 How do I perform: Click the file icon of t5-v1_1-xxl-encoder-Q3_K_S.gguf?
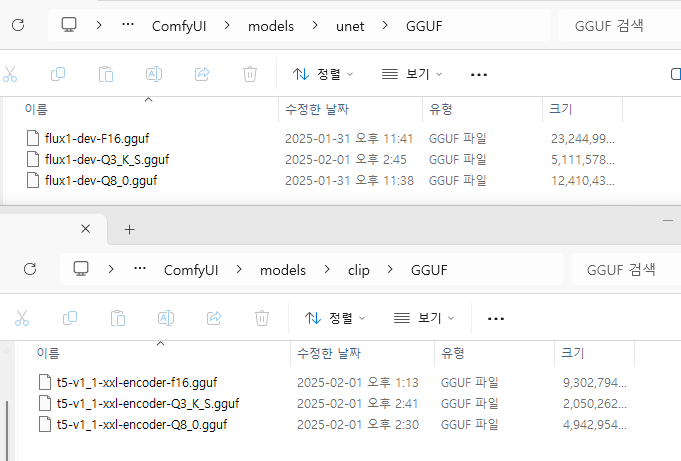(45, 403)
